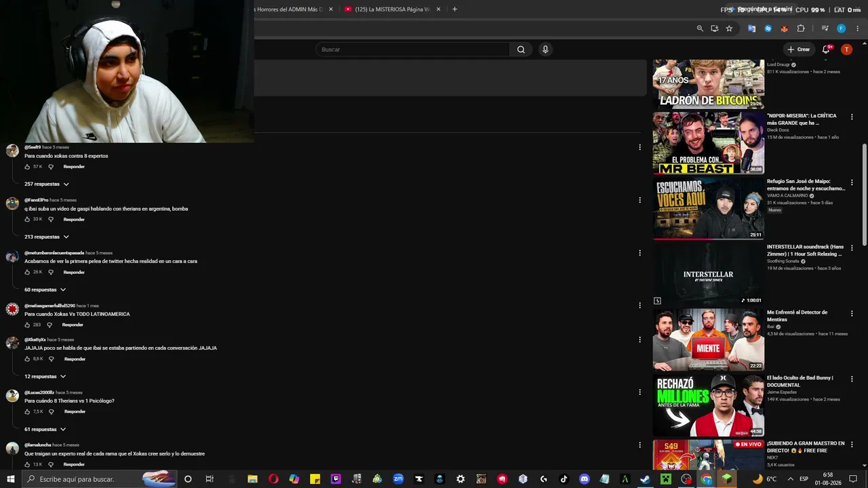
Task: Open the @metumbaronlacuentapasada channel link
Action: 54,253
